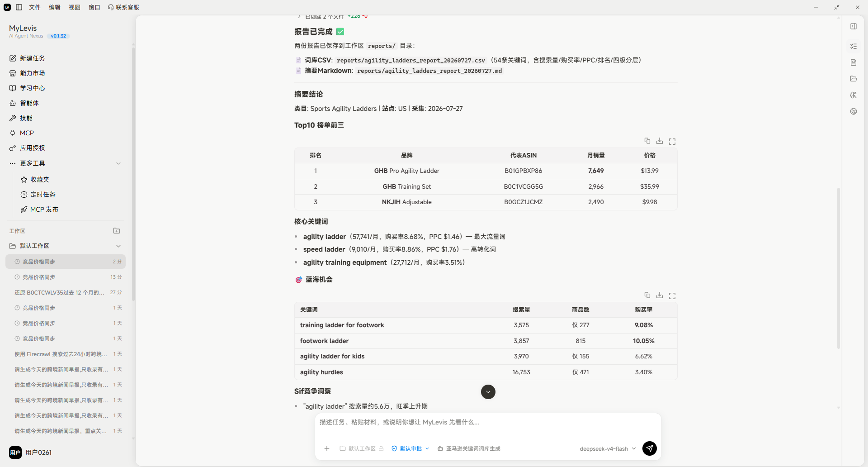Click ASIN B0C1VCGG5G cell
This screenshot has width=868, height=467.
pyautogui.click(x=524, y=186)
